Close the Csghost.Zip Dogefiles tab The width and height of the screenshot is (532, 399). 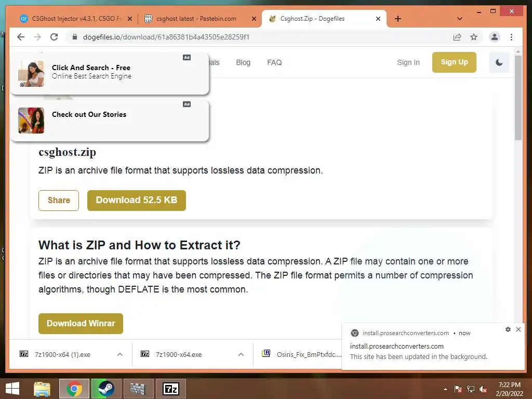click(x=378, y=19)
